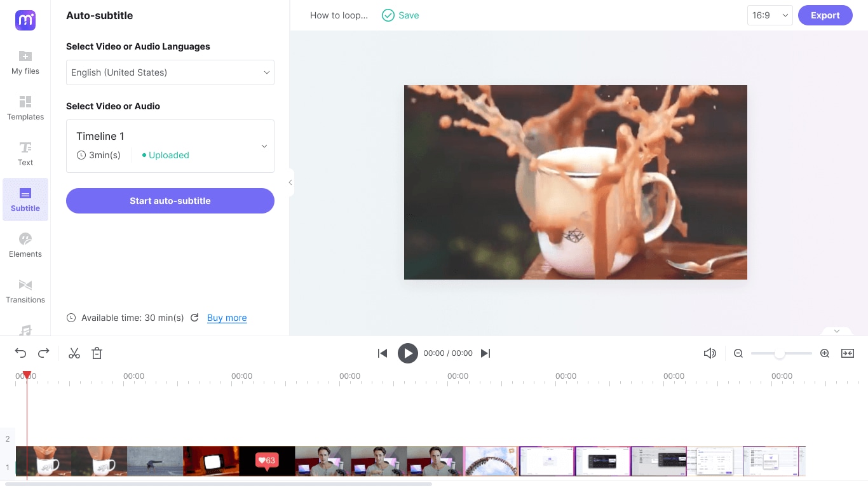
Task: Click the project title How to loop...
Action: point(339,15)
